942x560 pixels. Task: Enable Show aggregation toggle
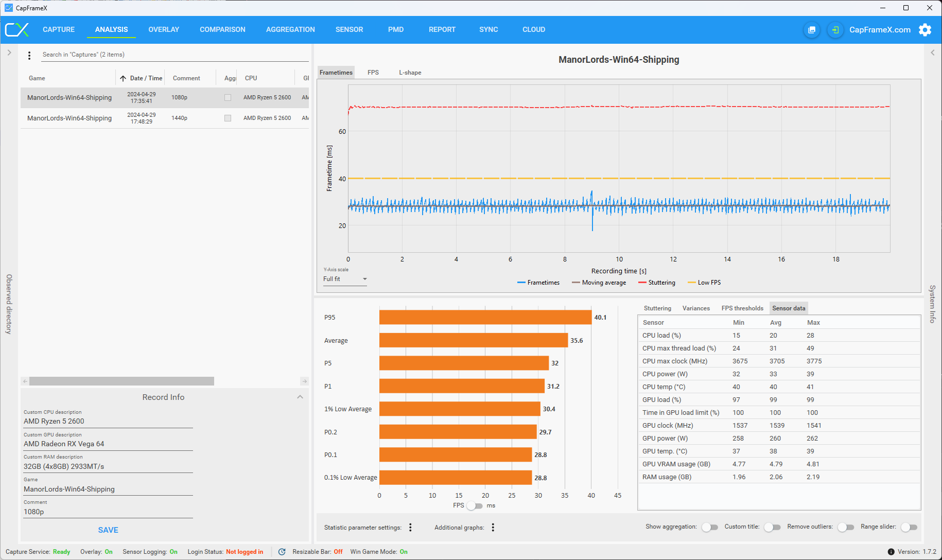click(710, 527)
